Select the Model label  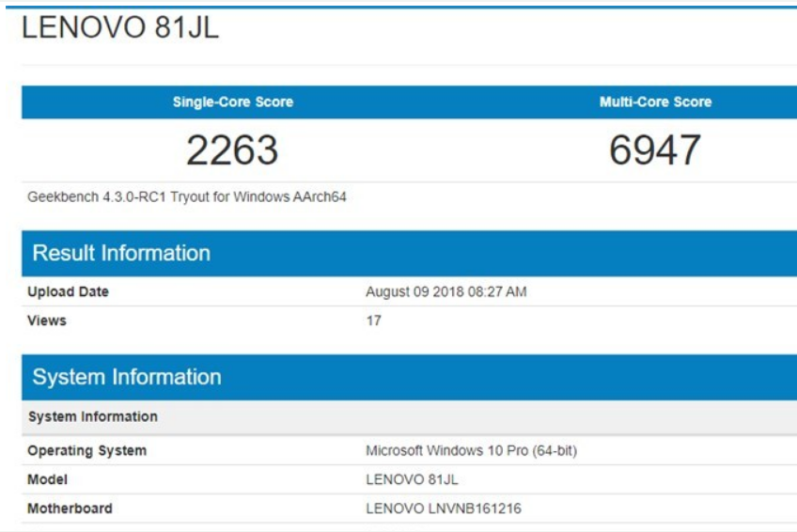(47, 479)
